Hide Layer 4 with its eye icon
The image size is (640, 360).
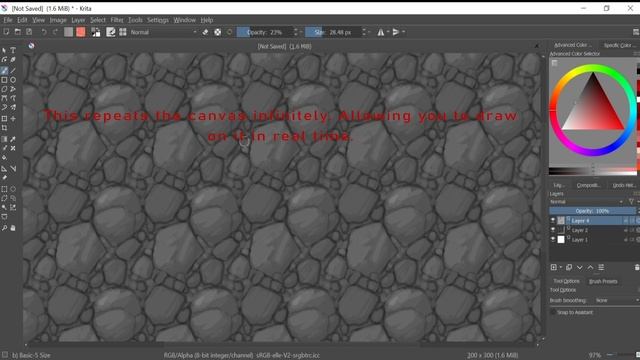coord(553,220)
